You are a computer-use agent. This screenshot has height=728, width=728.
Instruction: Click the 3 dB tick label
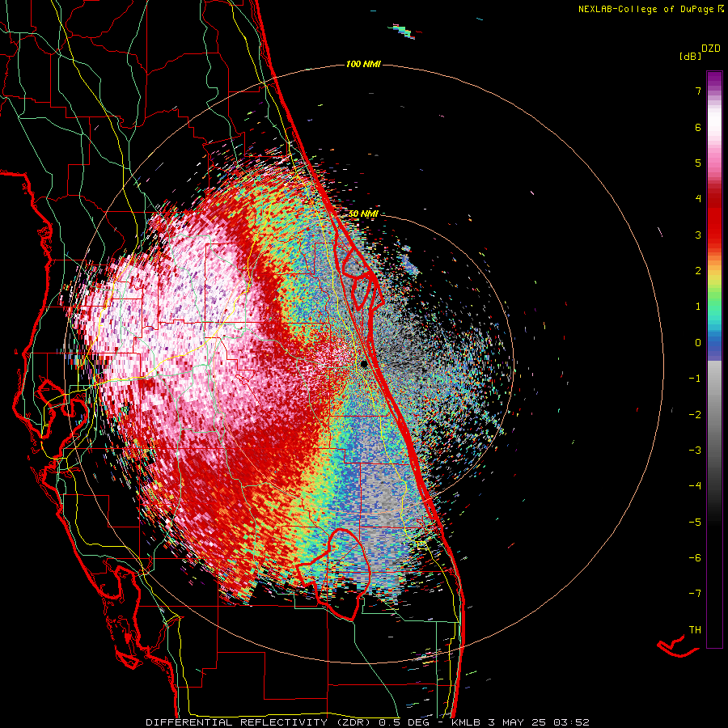point(698,235)
